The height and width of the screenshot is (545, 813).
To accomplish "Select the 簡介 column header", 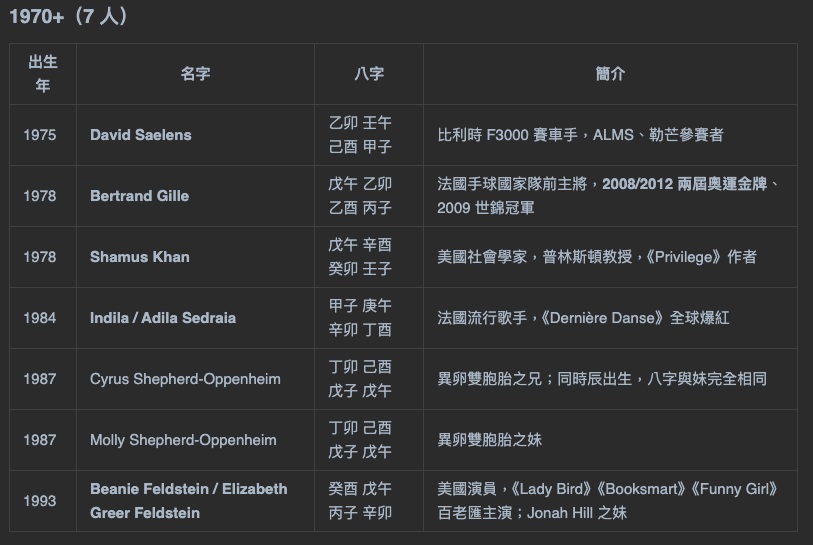I will [x=610, y=74].
